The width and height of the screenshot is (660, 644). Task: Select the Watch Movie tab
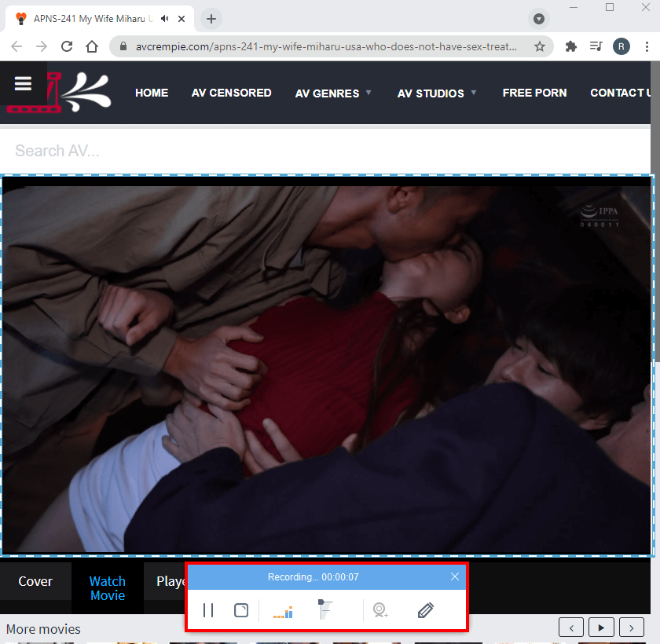pyautogui.click(x=108, y=588)
